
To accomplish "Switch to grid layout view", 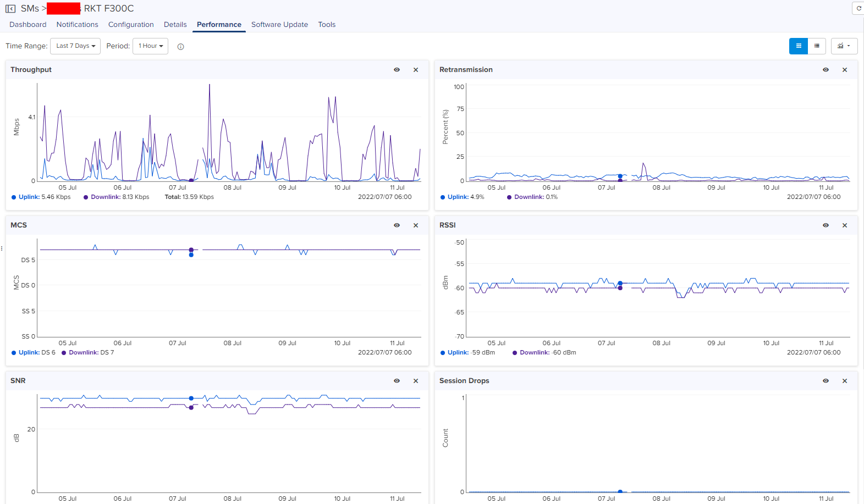I will (x=798, y=46).
